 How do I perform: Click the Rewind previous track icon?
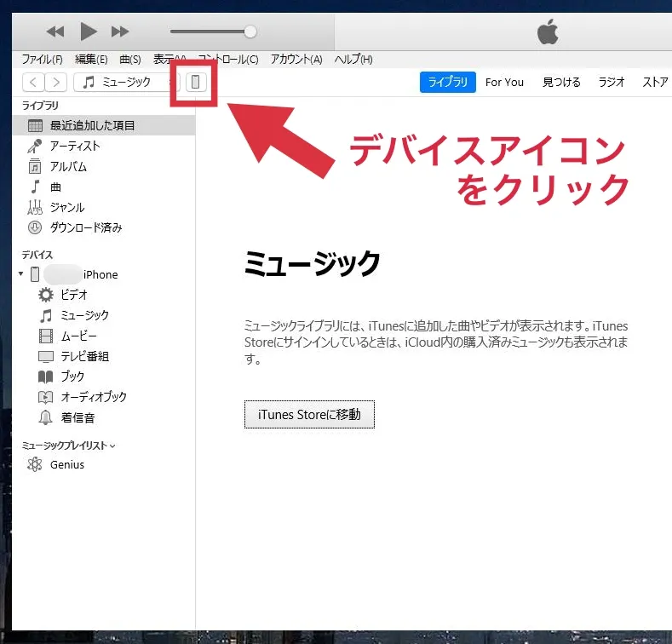(55, 32)
